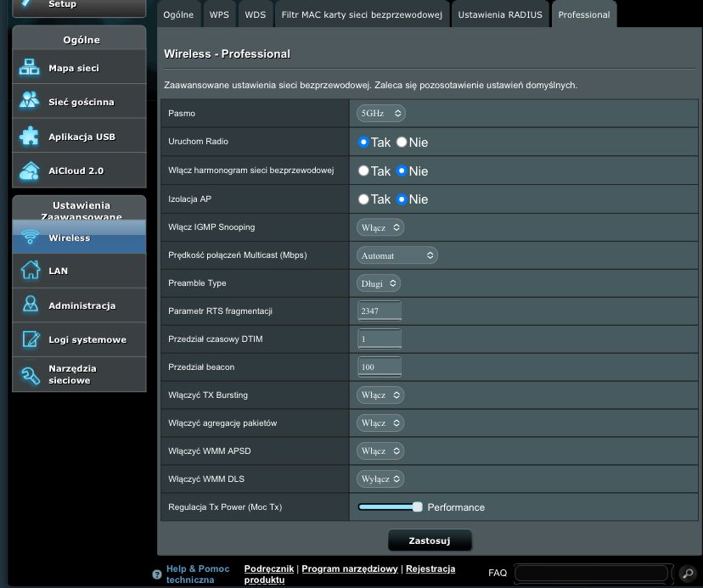Open Aplikacja USB puzzle icon

pos(30,137)
